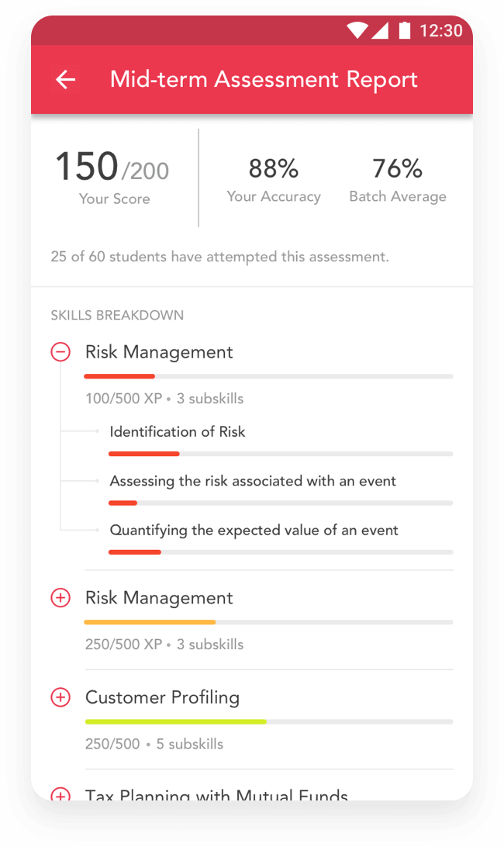Select Quantifying the expected value subskill
504x847 pixels.
254,530
